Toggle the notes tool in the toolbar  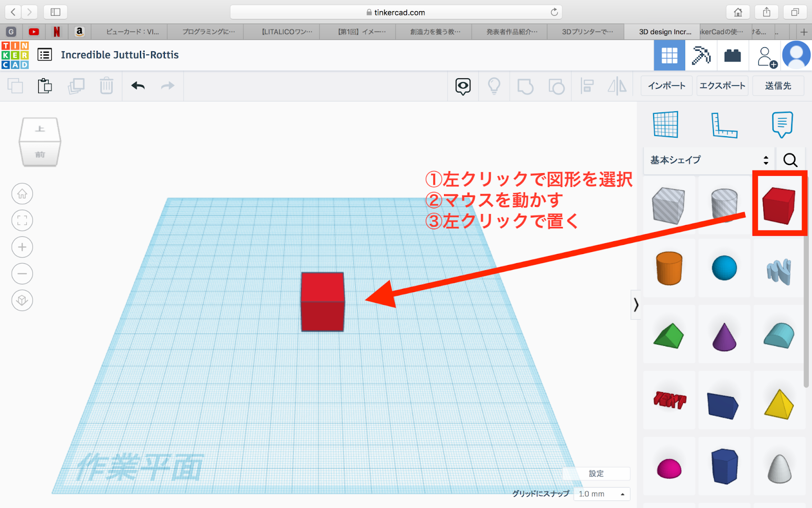(462, 86)
